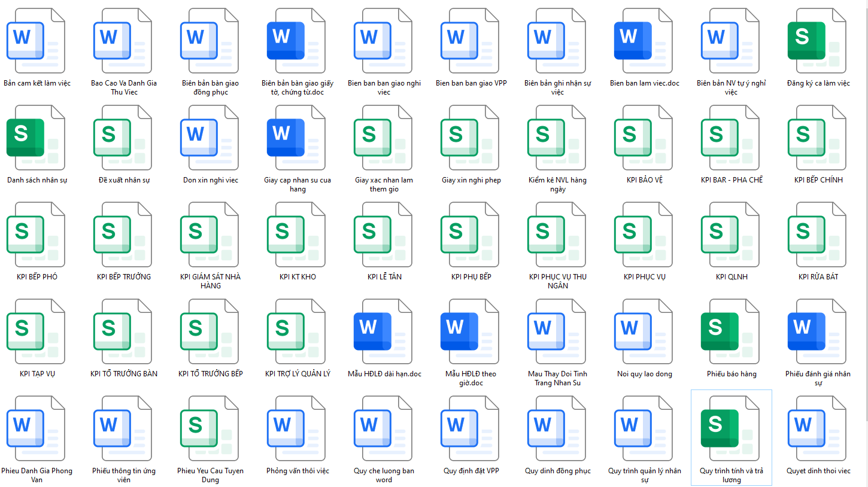
Task: Select Bien ban ban giao VPP Word icon
Action: pos(469,41)
